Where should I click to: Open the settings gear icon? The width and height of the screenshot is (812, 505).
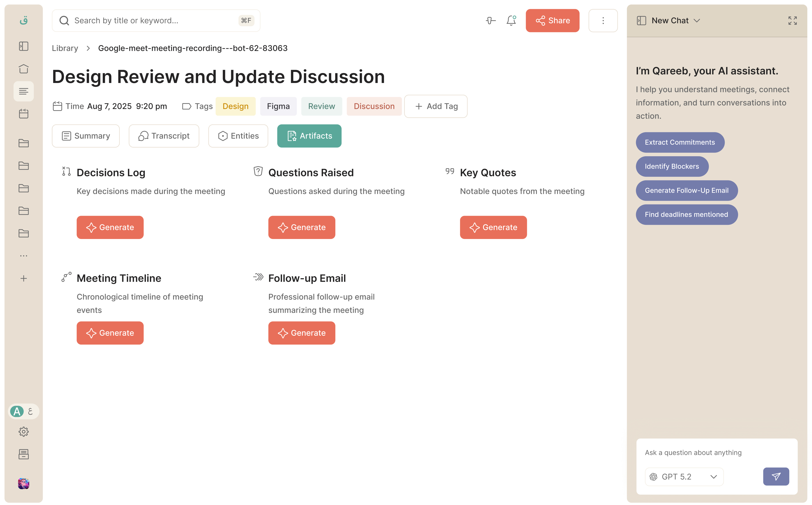pos(23,432)
